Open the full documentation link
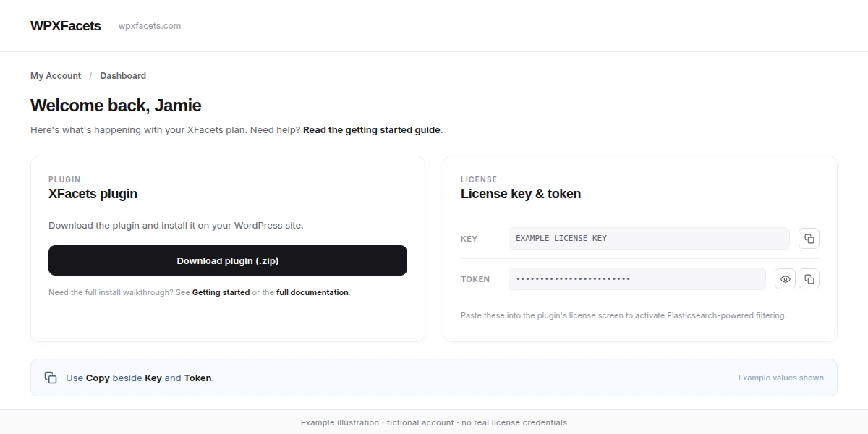This screenshot has height=434, width=868. click(x=312, y=293)
